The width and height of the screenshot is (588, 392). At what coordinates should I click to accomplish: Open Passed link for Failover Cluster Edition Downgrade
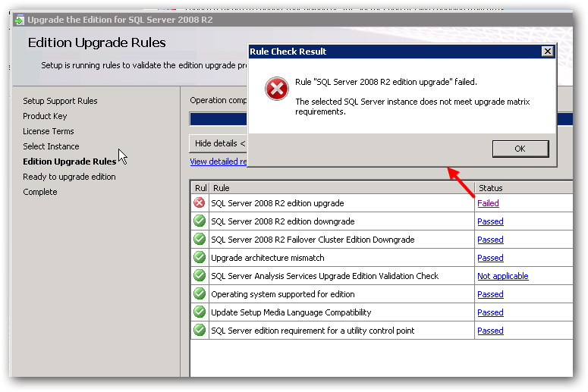tap(490, 240)
